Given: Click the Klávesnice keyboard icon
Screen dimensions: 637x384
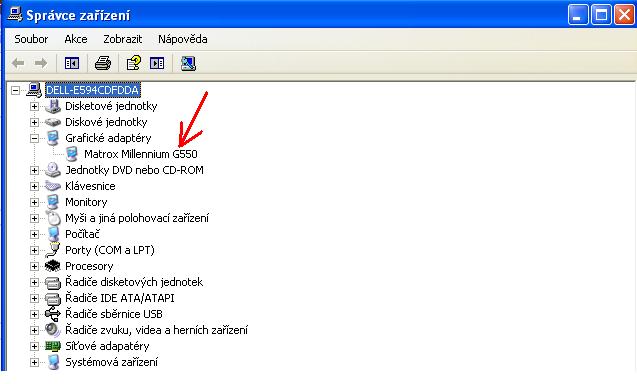Looking at the screenshot, I should tap(53, 186).
